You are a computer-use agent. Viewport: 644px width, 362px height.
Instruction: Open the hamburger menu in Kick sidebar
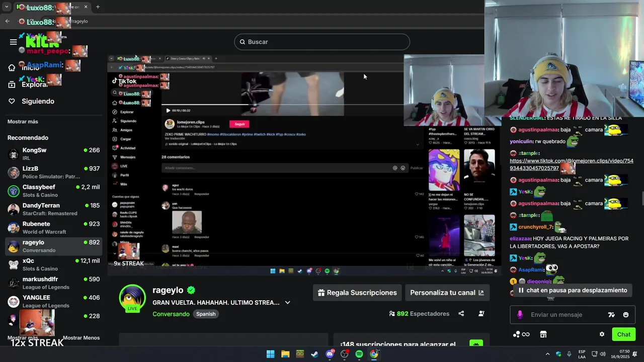click(13, 42)
